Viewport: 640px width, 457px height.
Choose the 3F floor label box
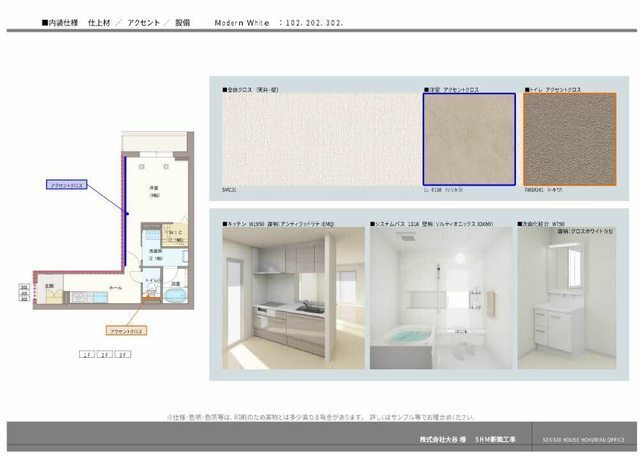(x=123, y=354)
